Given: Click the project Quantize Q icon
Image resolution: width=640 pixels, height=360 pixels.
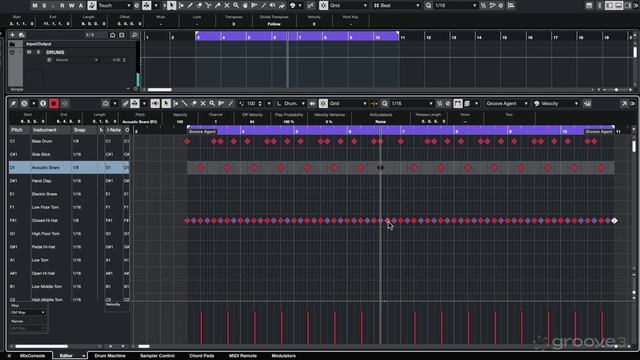Looking at the screenshot, I should point(428,6).
